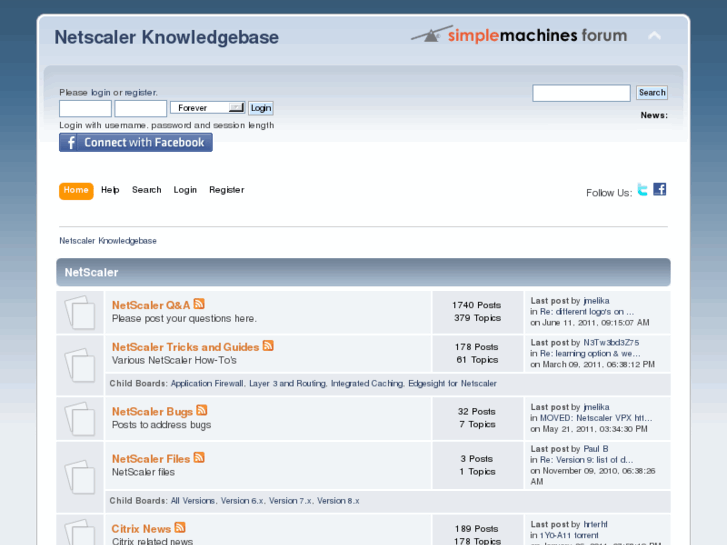Open the Version 7.x child board
This screenshot has width=727, height=545.
tap(290, 501)
